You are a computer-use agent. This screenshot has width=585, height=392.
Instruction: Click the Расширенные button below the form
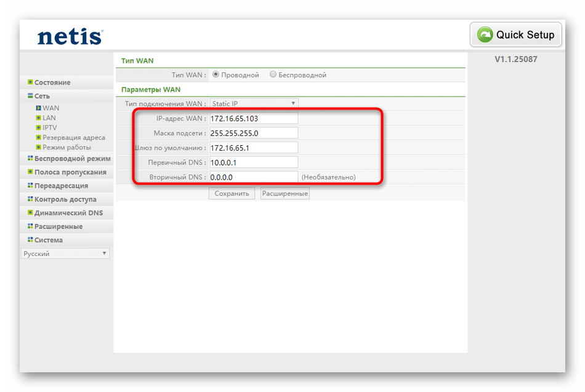pos(284,193)
